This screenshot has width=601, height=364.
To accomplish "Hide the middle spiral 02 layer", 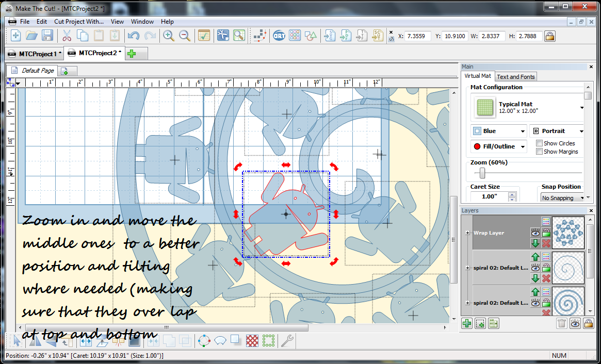I will (535, 268).
